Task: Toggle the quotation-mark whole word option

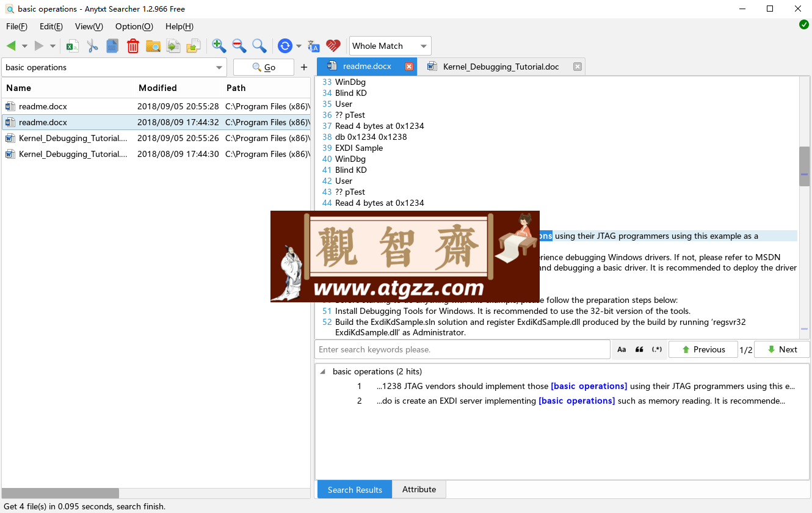Action: (x=639, y=349)
